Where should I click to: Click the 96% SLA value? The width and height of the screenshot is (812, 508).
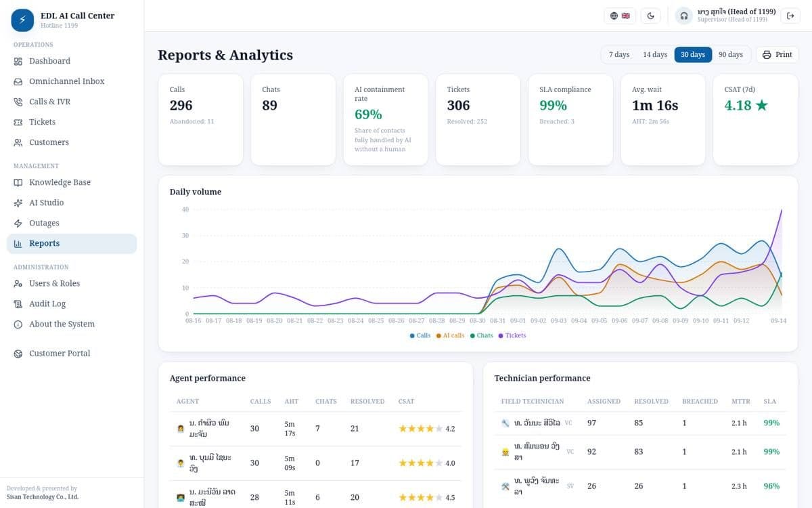pyautogui.click(x=771, y=486)
